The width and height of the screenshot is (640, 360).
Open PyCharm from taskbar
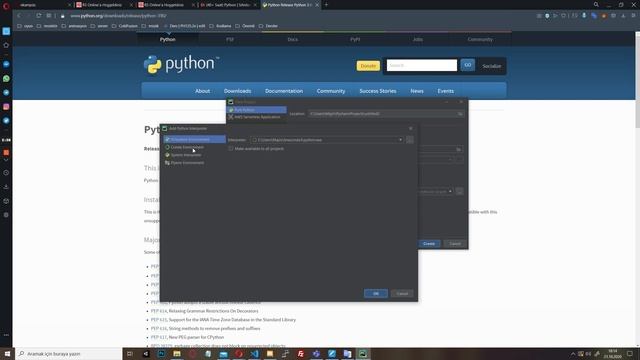pyautogui.click(x=362, y=354)
